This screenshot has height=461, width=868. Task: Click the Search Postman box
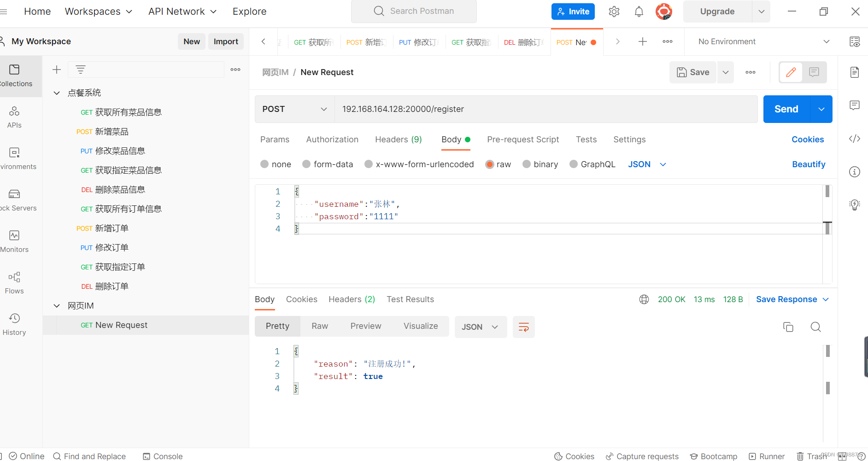click(x=414, y=11)
